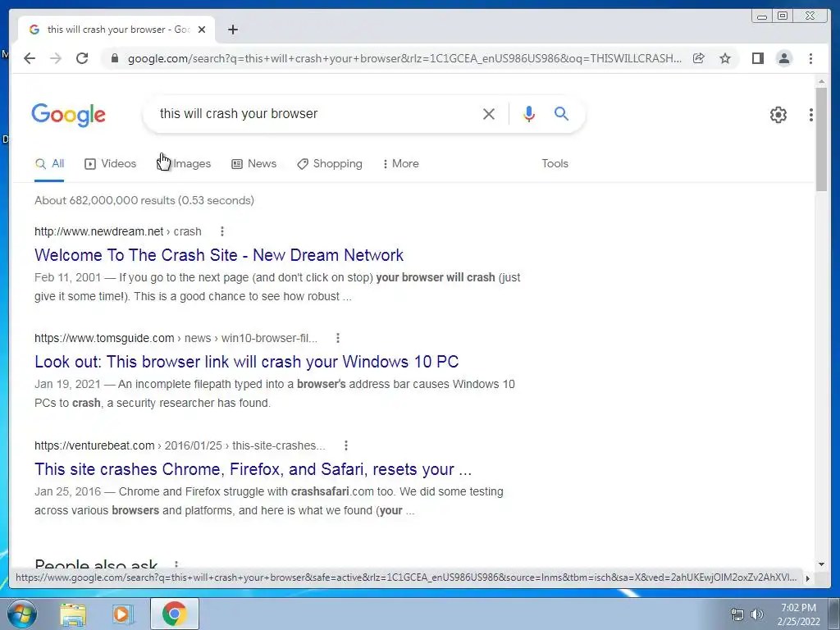Open Windows Explorer from the taskbar
This screenshot has height=630, width=840.
[73, 614]
